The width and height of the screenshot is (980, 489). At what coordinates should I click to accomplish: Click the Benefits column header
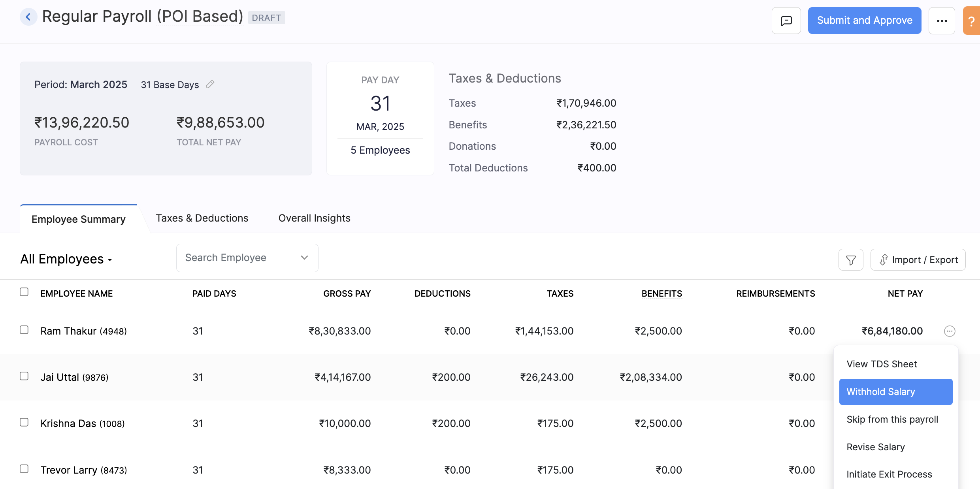661,293
